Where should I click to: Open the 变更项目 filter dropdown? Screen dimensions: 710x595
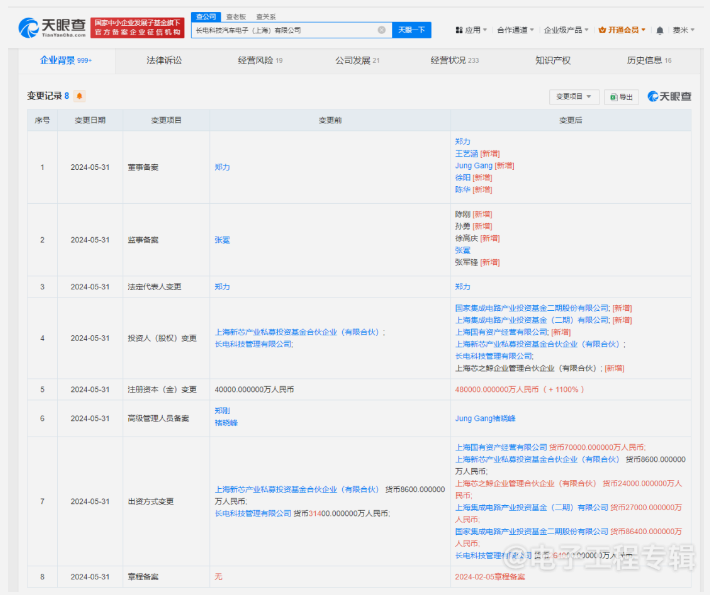[x=574, y=97]
